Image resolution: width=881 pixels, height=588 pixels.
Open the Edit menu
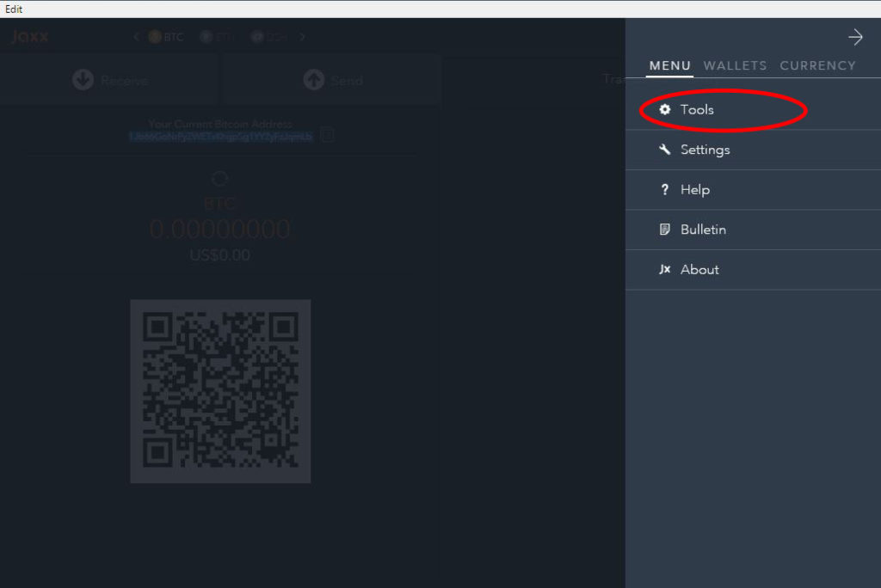14,9
